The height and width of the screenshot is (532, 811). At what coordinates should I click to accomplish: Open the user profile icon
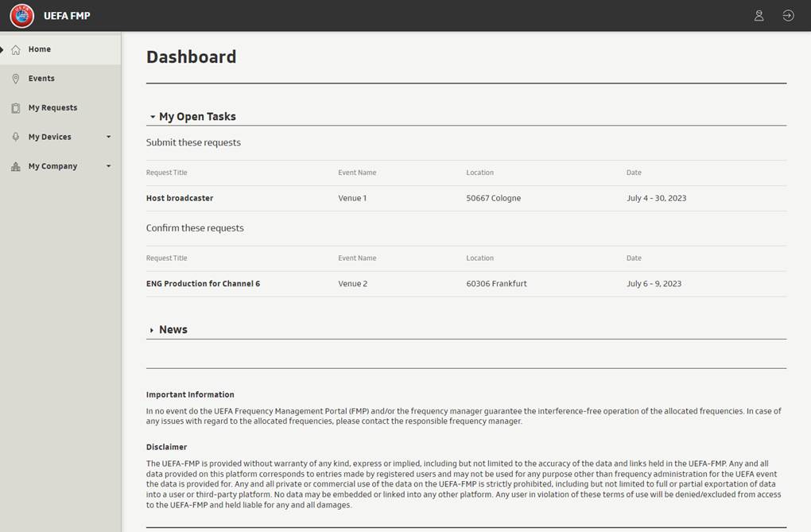759,16
